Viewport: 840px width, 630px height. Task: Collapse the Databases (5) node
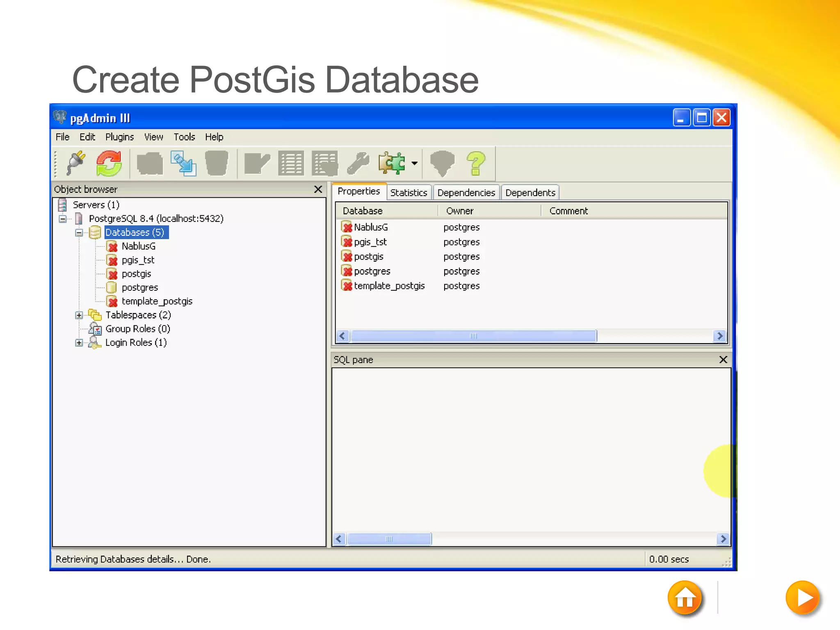click(79, 233)
